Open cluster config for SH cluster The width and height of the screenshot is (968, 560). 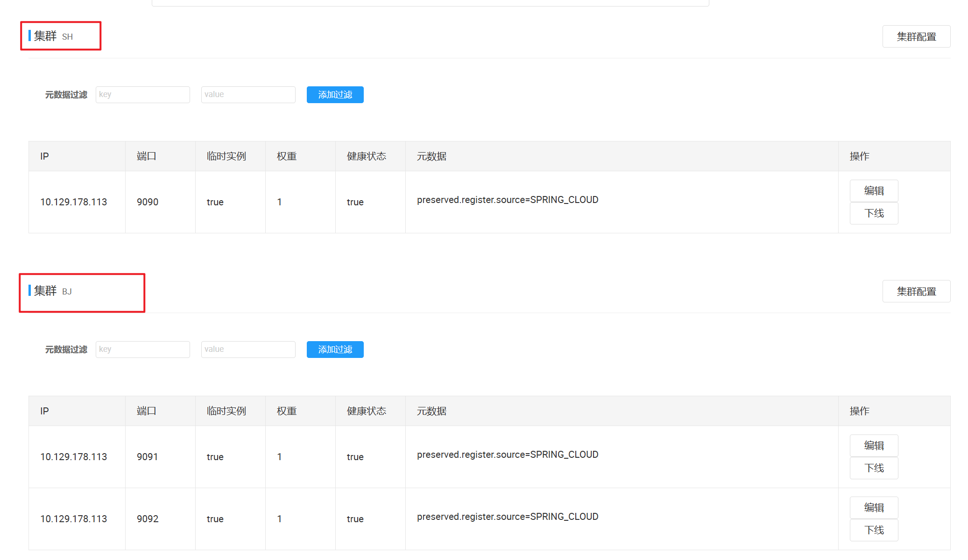(x=916, y=36)
